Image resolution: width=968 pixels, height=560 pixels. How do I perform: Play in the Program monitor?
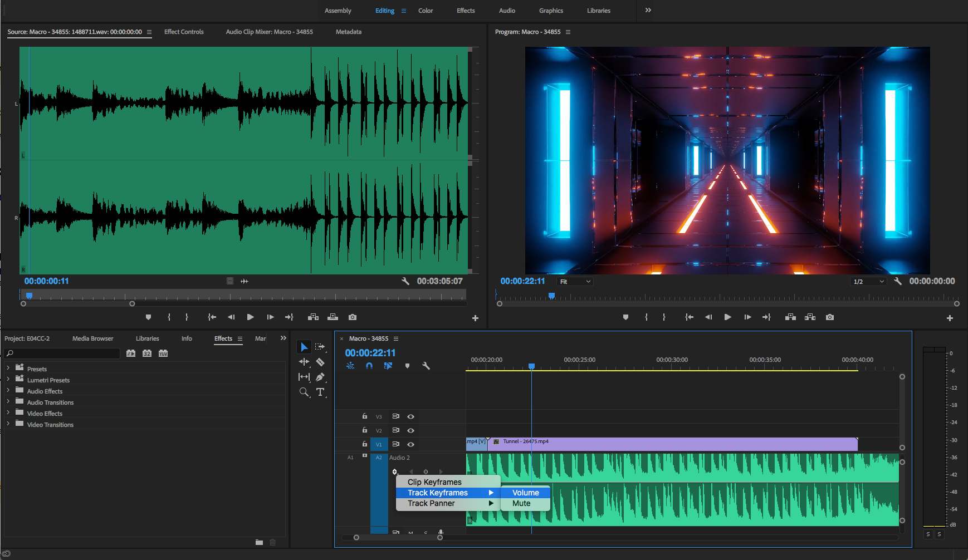(727, 317)
